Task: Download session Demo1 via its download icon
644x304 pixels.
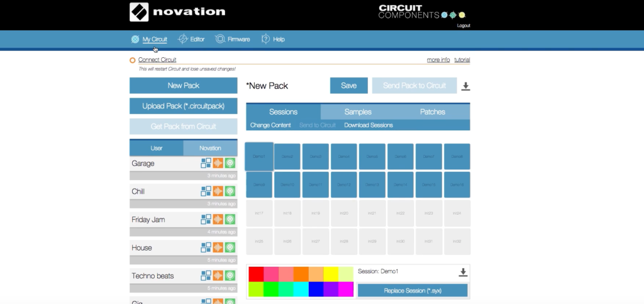Action: (x=463, y=272)
